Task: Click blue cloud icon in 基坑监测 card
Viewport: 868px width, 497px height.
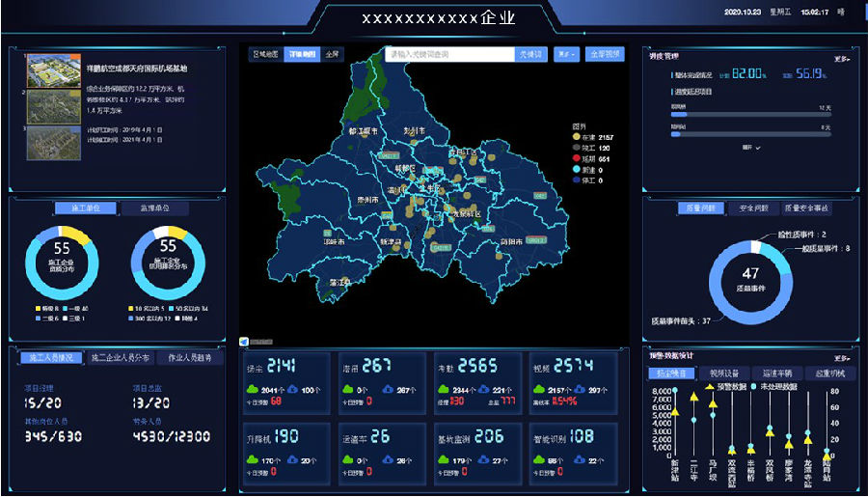Action: (483, 460)
